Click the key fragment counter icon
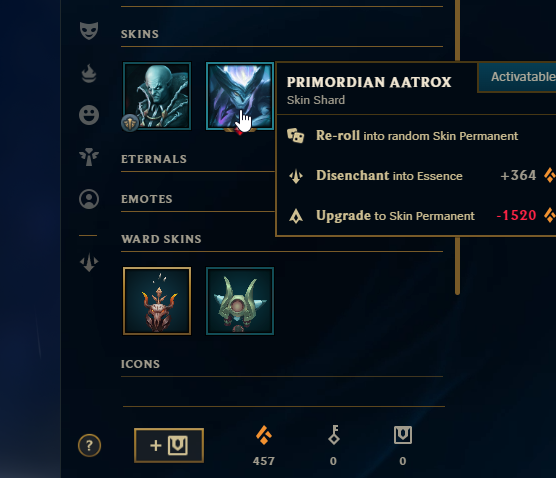 click(334, 435)
